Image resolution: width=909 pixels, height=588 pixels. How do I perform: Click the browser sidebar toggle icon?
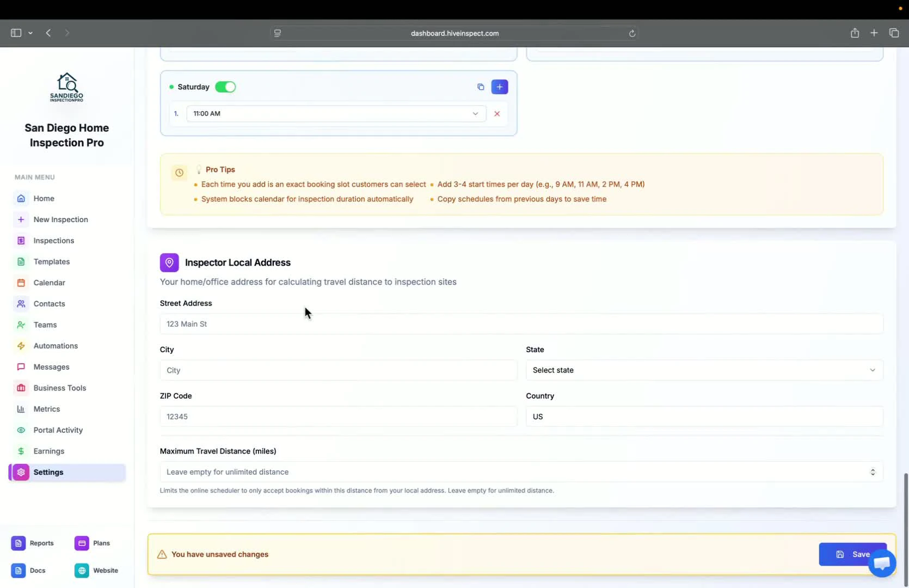pos(16,33)
